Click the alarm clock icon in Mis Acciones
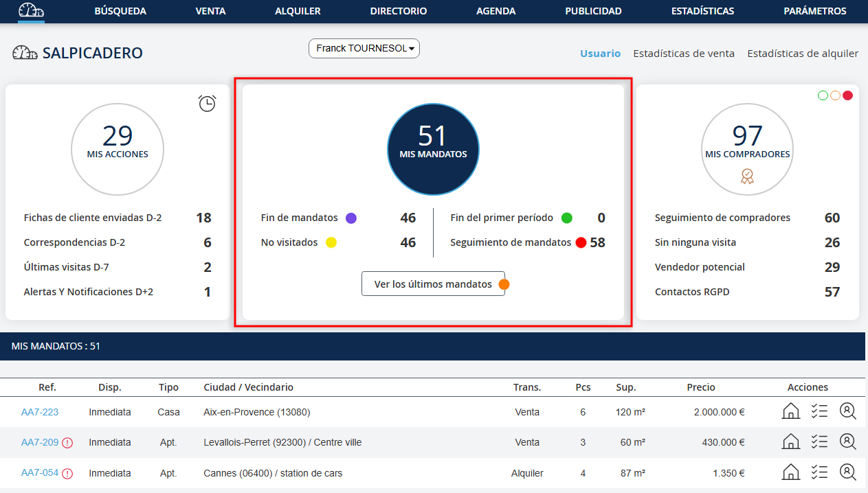The height and width of the screenshot is (493, 868). point(207,103)
